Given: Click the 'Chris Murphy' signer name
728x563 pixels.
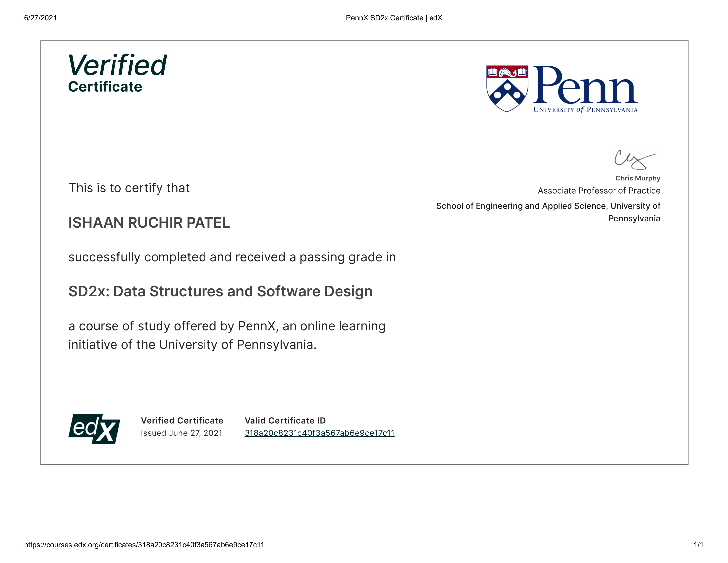Looking at the screenshot, I should pyautogui.click(x=638, y=178).
